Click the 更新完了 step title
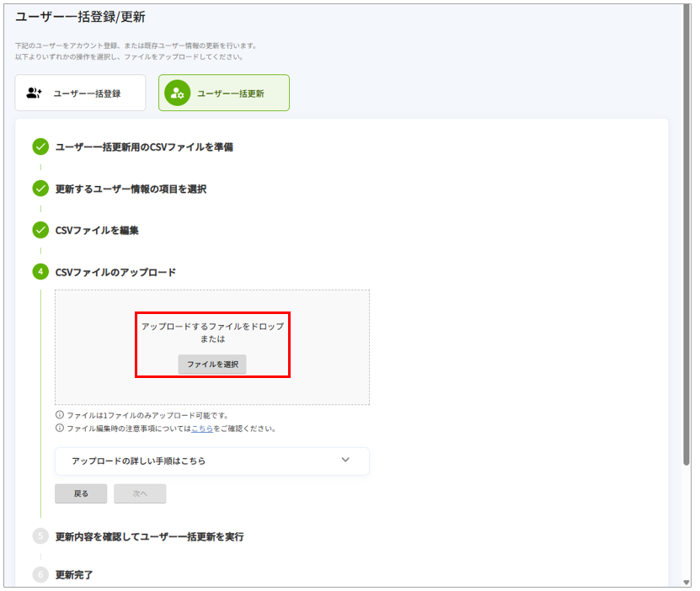Viewport: 700px width, 591px height. (74, 575)
